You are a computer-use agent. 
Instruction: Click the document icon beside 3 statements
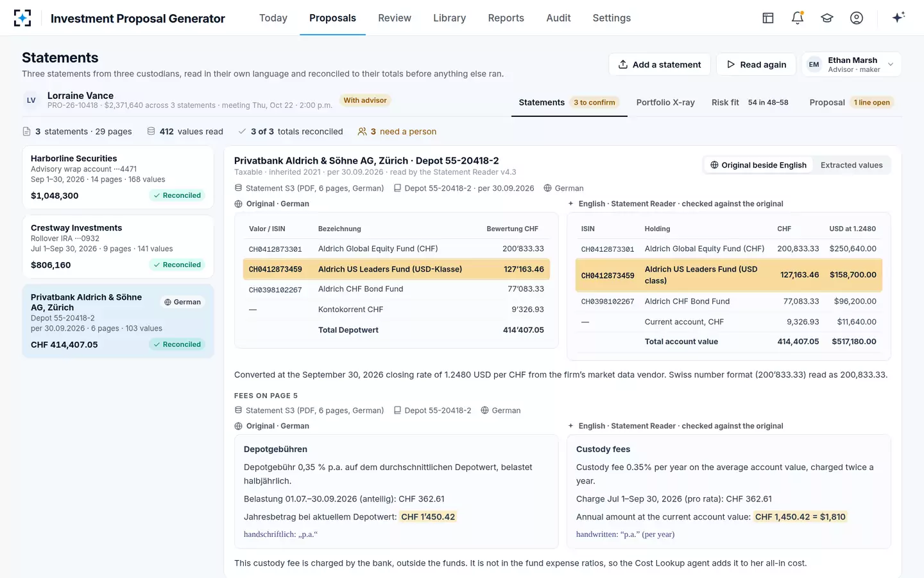tap(26, 132)
